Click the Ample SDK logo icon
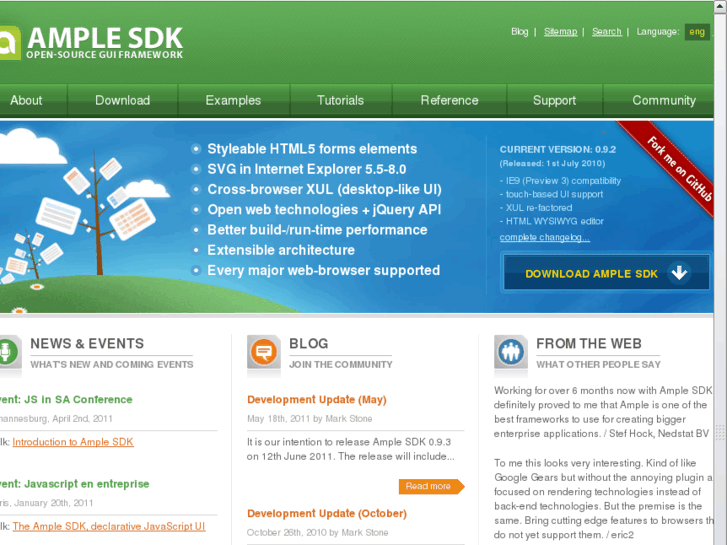Image resolution: width=727 pixels, height=545 pixels. (x=9, y=43)
